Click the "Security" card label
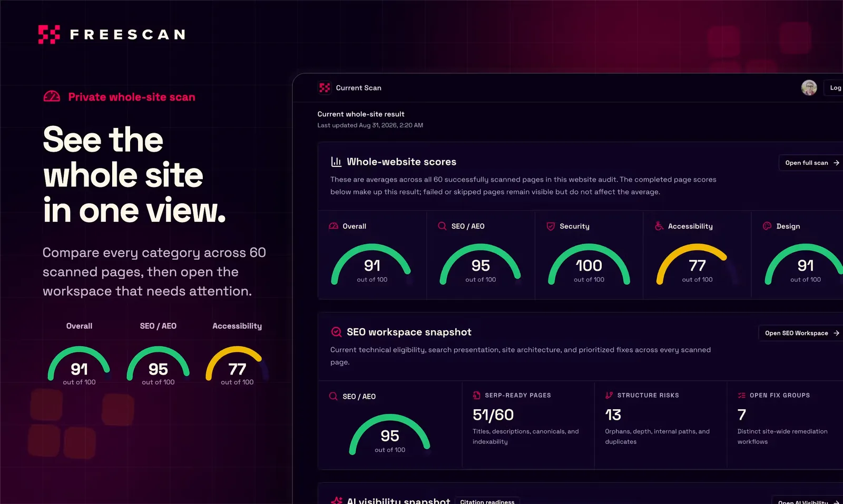Viewport: 843px width, 504px height. [x=574, y=226]
